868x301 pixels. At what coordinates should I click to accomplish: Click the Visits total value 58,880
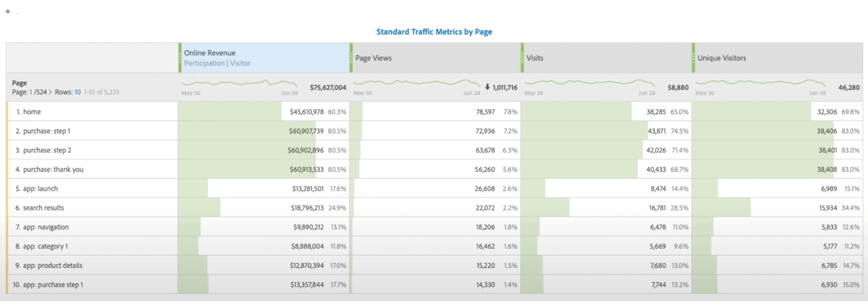[x=678, y=87]
